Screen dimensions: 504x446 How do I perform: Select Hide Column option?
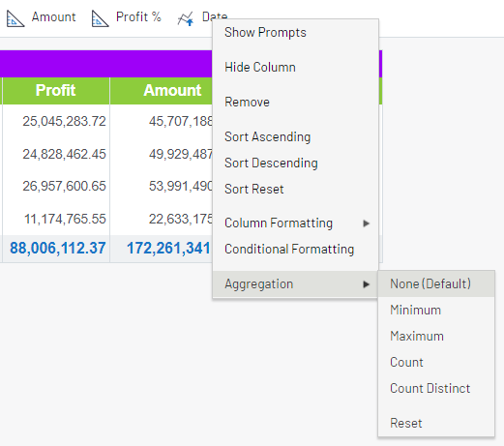click(260, 67)
